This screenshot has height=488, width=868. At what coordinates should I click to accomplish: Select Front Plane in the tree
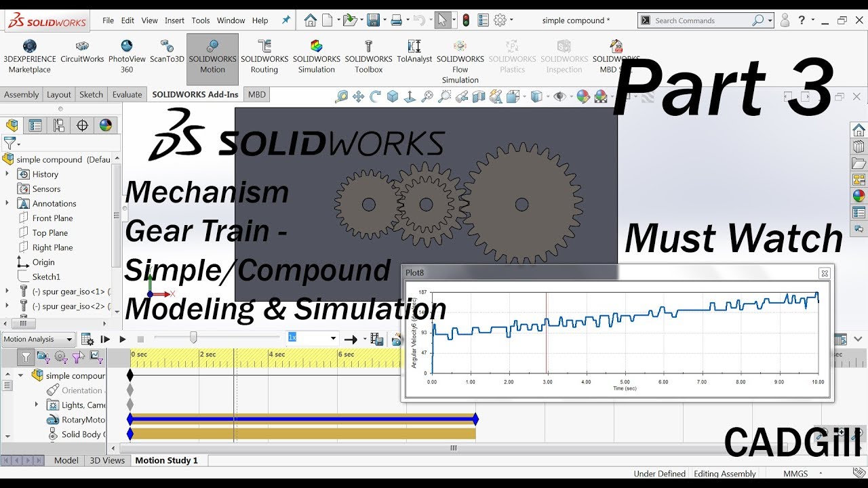(52, 218)
